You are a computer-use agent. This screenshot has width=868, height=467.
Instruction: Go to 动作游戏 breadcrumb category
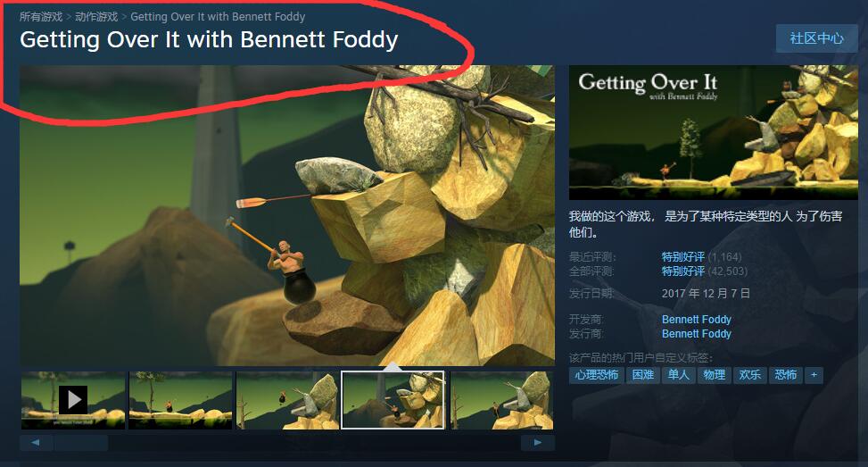coord(96,17)
